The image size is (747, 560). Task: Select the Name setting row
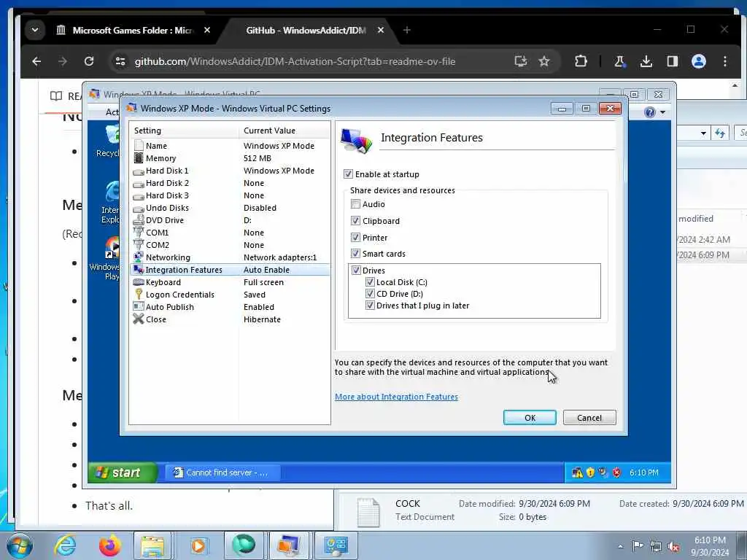pos(230,146)
